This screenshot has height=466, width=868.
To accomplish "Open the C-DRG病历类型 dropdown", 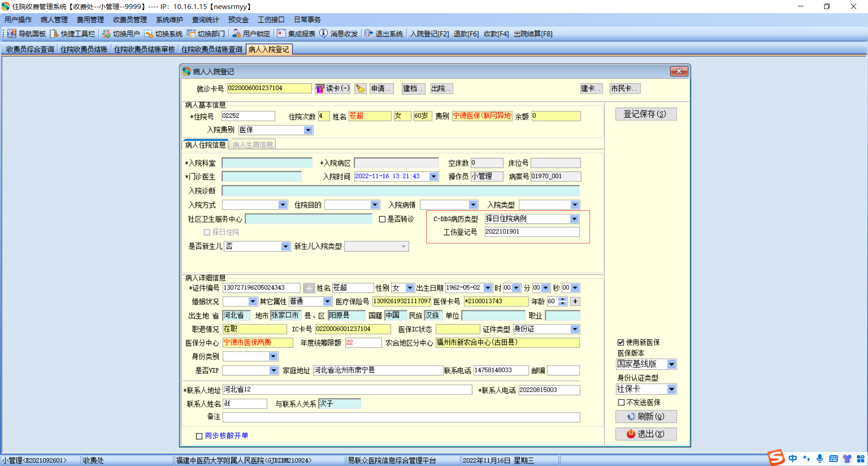I will point(575,219).
